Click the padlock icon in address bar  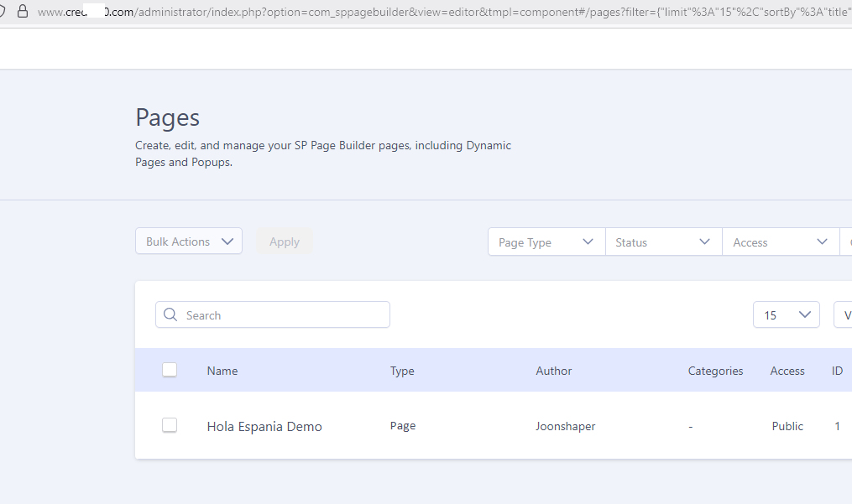[x=23, y=12]
